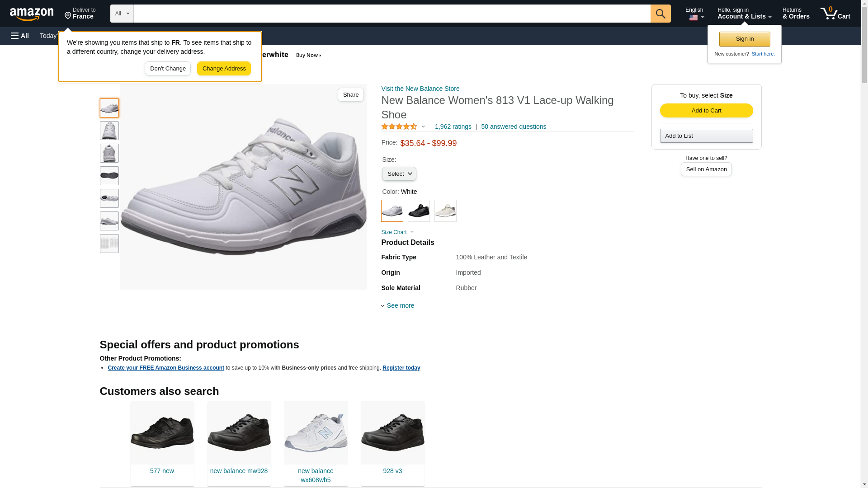This screenshot has height=488, width=868.
Task: Select the shoe sole thumbnail image
Action: 109,176
